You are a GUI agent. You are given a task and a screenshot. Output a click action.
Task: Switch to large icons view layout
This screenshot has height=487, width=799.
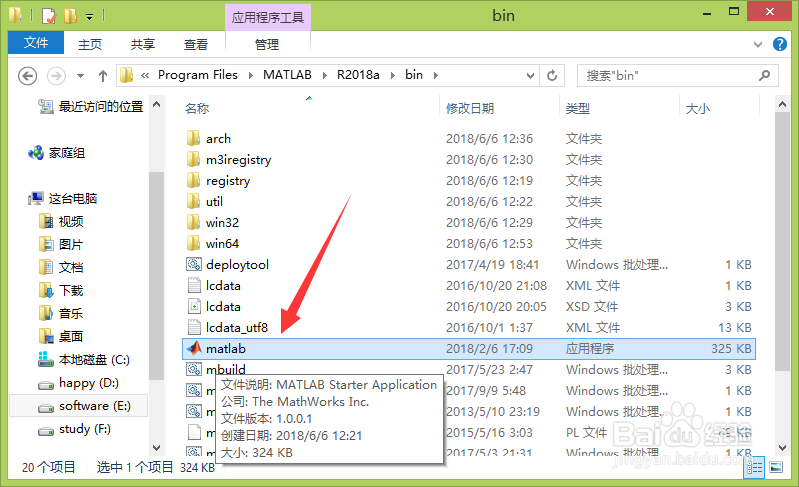click(776, 467)
